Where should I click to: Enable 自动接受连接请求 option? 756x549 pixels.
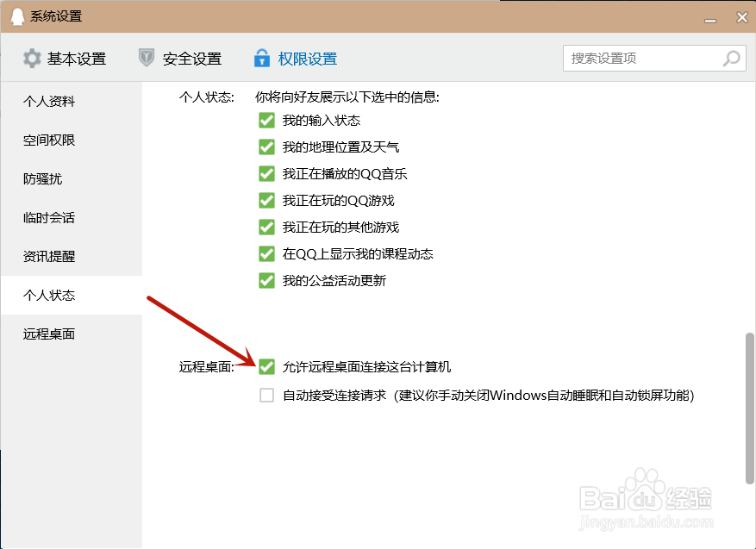[x=266, y=395]
